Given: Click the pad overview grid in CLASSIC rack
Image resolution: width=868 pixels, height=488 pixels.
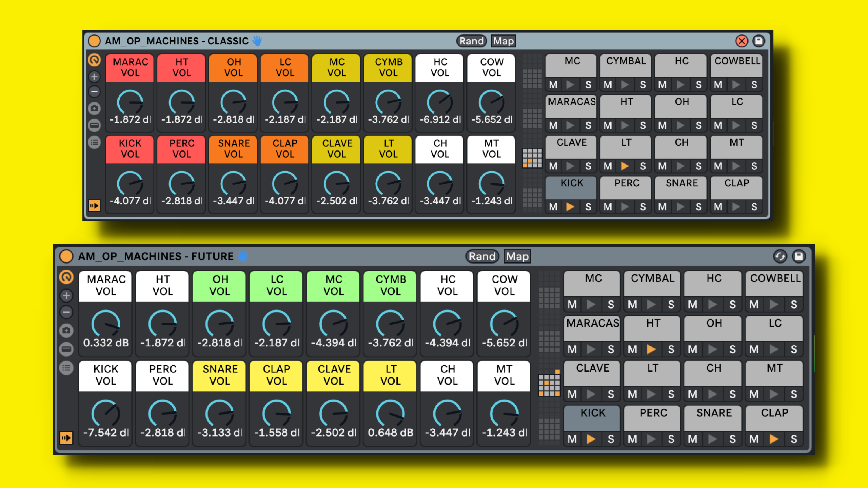Looking at the screenshot, I should (532, 158).
